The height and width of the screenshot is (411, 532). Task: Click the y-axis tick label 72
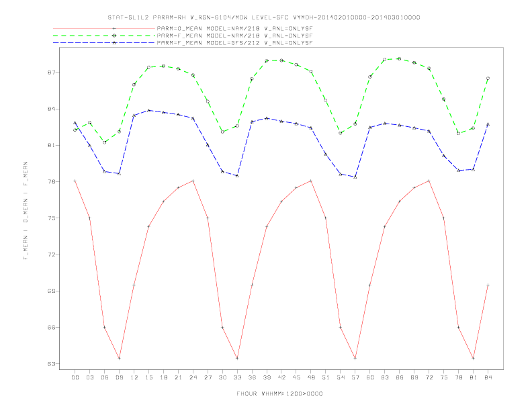pyautogui.click(x=50, y=255)
